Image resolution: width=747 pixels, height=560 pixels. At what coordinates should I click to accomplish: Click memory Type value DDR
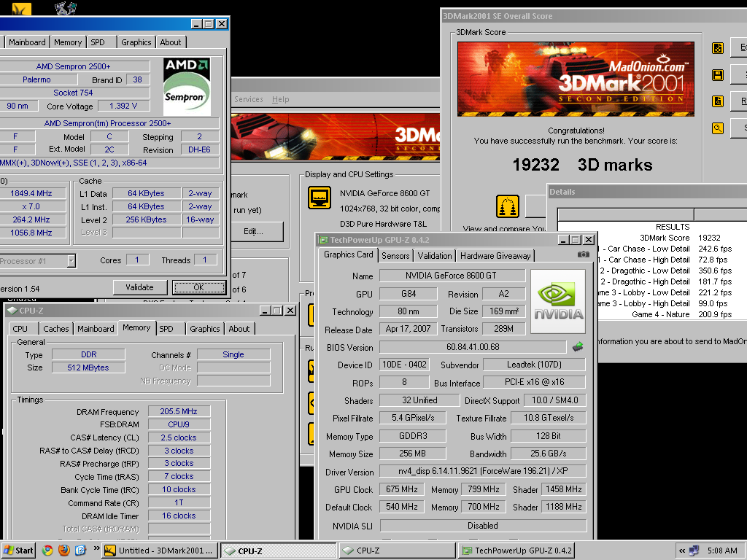coord(88,354)
